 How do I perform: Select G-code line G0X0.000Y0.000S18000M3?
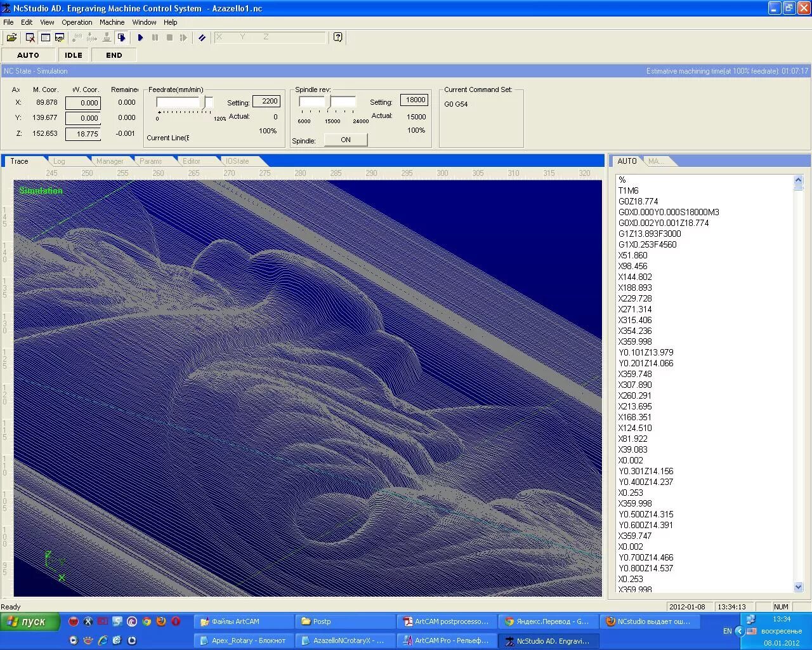click(669, 212)
